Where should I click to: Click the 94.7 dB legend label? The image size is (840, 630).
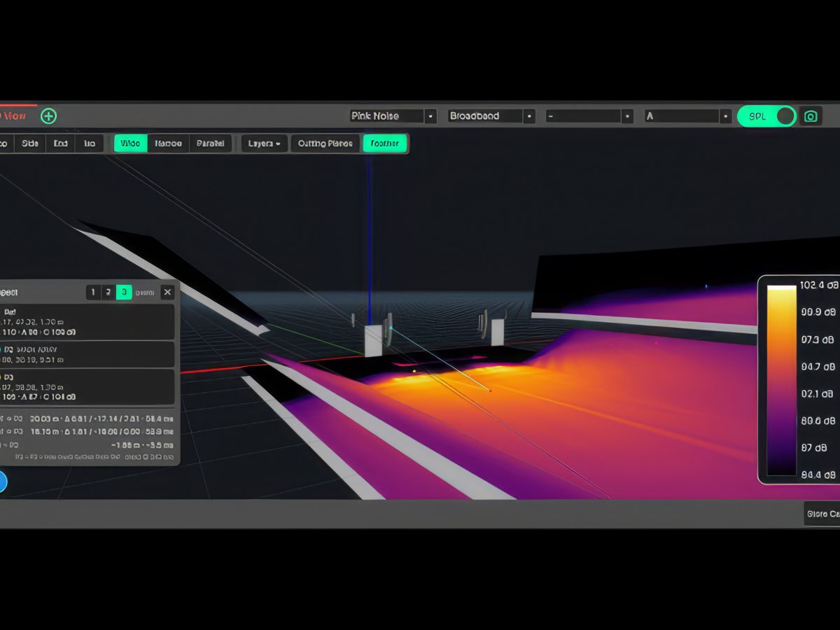click(820, 366)
